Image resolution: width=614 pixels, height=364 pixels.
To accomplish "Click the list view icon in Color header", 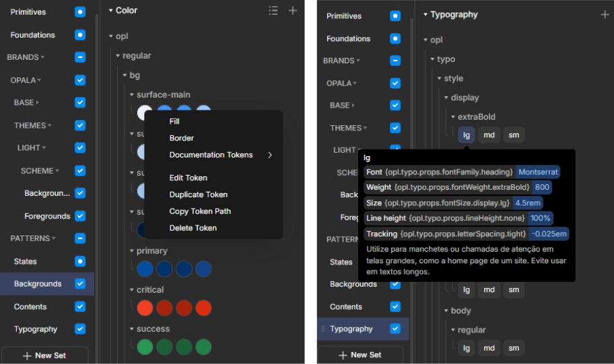I will 273,11.
